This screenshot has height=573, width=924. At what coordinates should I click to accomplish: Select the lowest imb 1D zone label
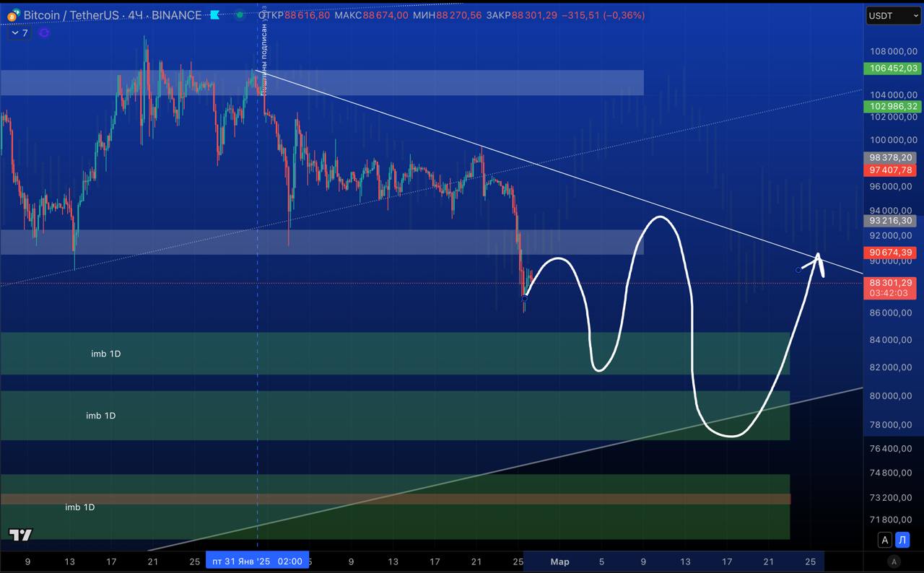pyautogui.click(x=79, y=507)
